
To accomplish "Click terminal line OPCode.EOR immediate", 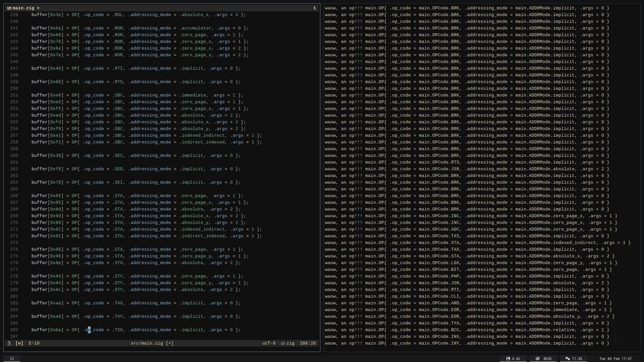I will coord(469,309).
